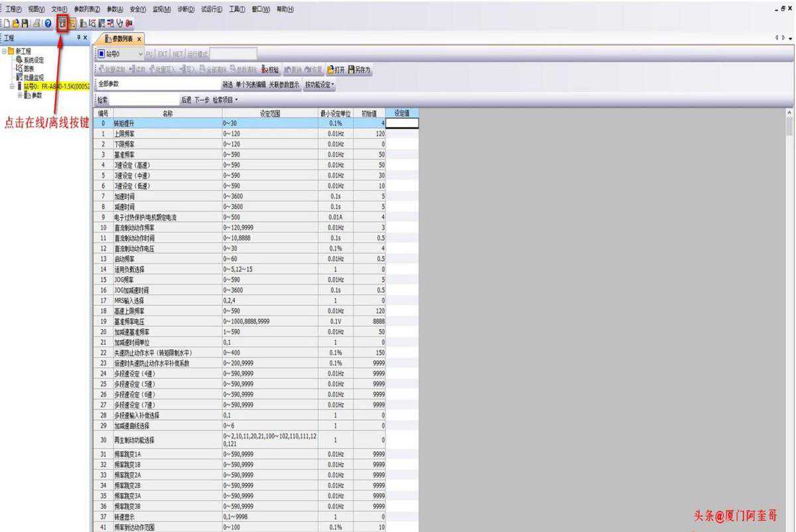Viewport: 796px width, 532px height.
Task: Open the 站号0 station dropdown
Action: point(140,54)
